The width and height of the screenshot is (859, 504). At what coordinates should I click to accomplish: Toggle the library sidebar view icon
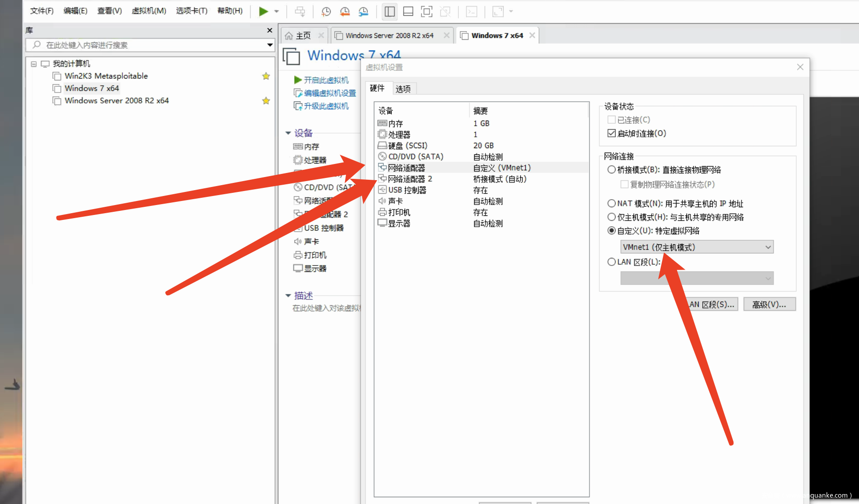pos(389,11)
